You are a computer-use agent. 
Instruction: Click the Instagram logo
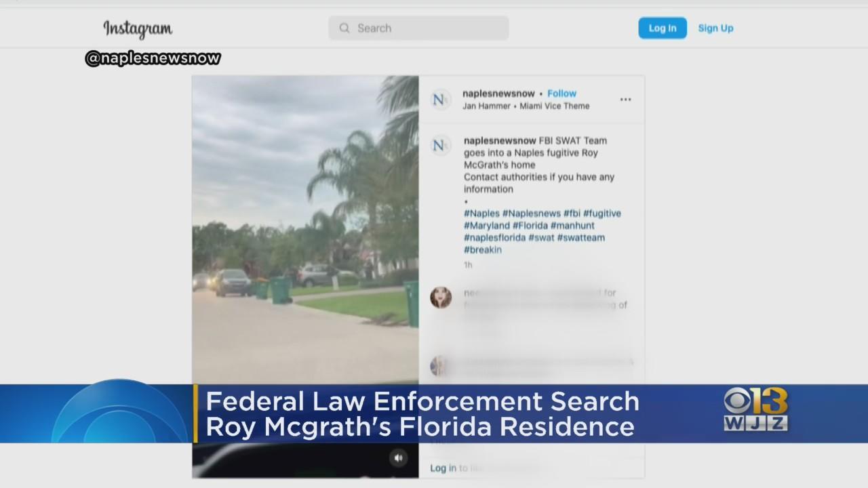[x=138, y=28]
